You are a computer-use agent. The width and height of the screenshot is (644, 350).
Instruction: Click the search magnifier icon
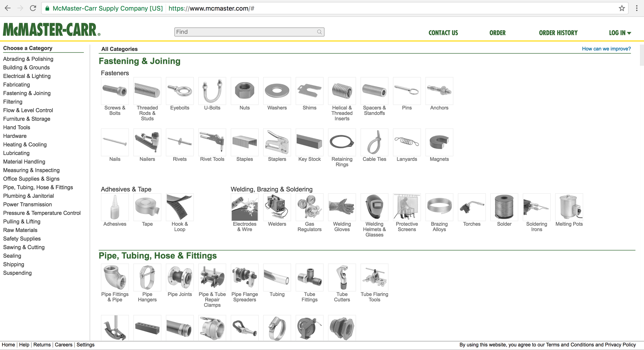(x=319, y=32)
